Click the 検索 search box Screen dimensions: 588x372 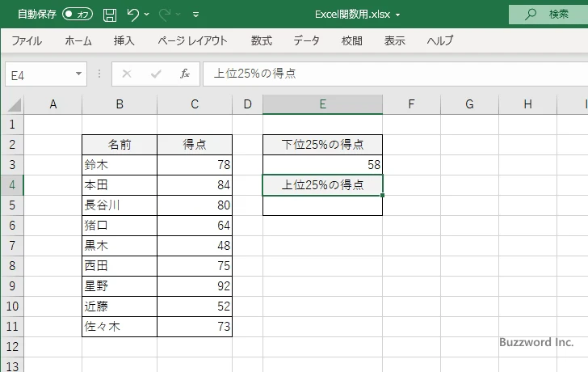pos(548,15)
